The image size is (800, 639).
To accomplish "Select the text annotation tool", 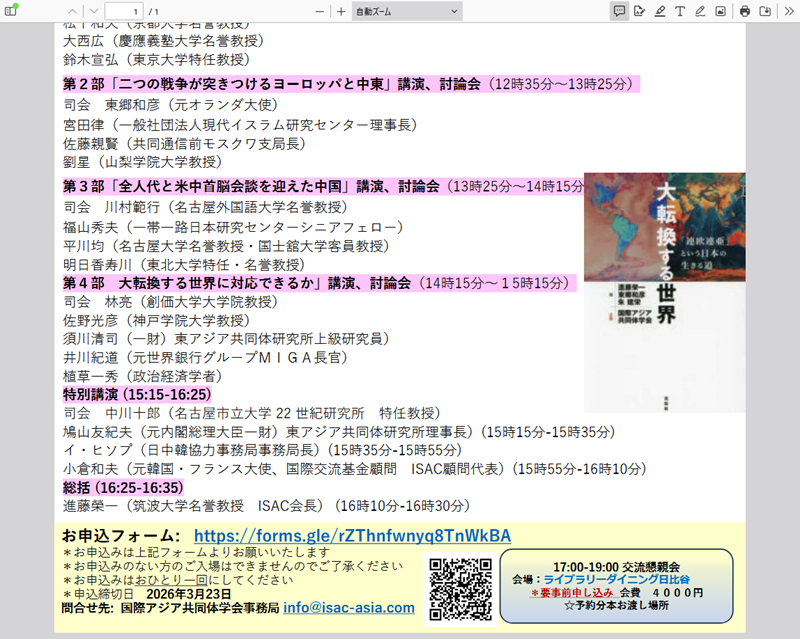I will tap(680, 11).
